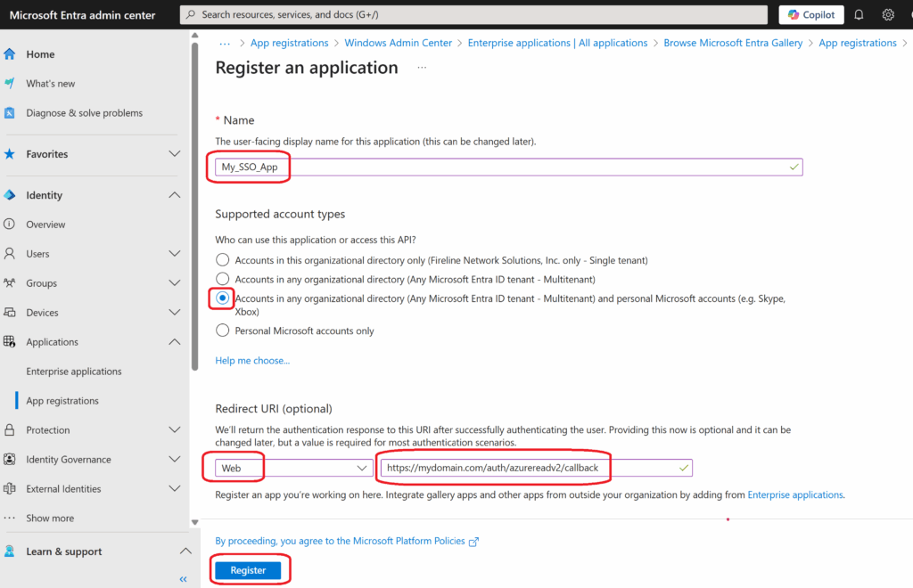Click the Microsoft Entra admin center title
The height and width of the screenshot is (588, 913).
(83, 15)
